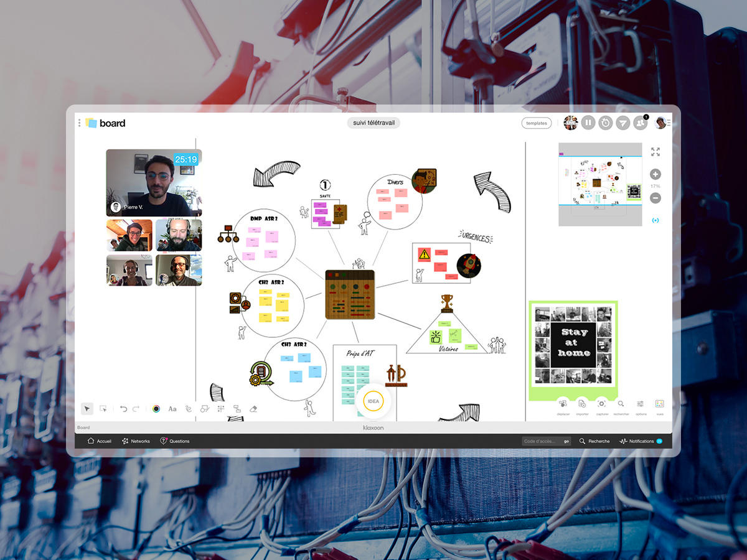
Task: Open the user profile avatar menu
Action: [661, 123]
